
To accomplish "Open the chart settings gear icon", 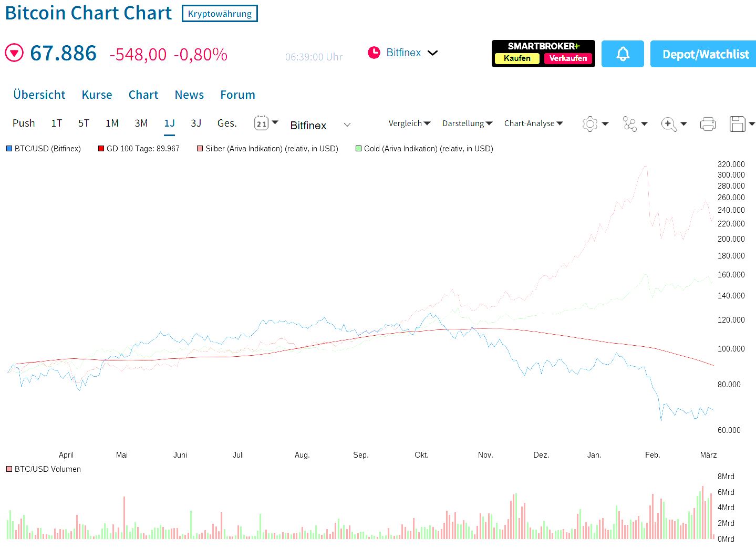I will point(590,123).
